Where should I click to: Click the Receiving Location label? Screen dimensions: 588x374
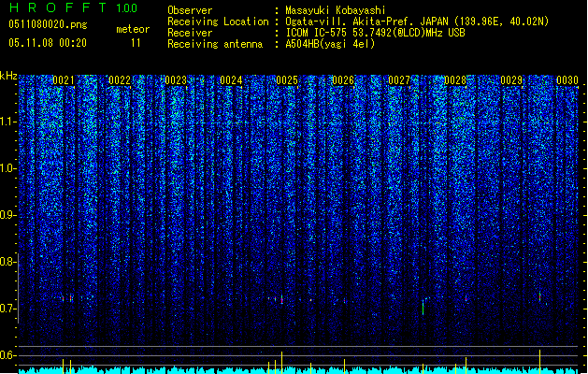218,22
